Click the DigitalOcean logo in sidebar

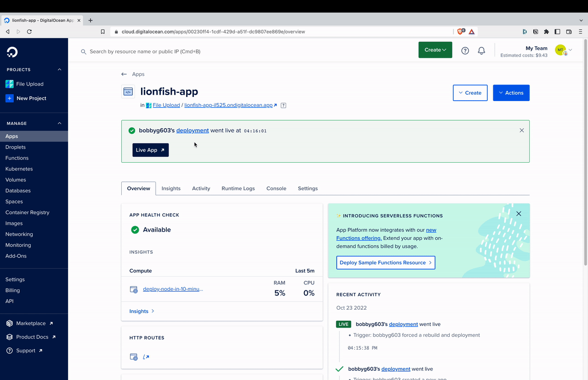click(12, 52)
